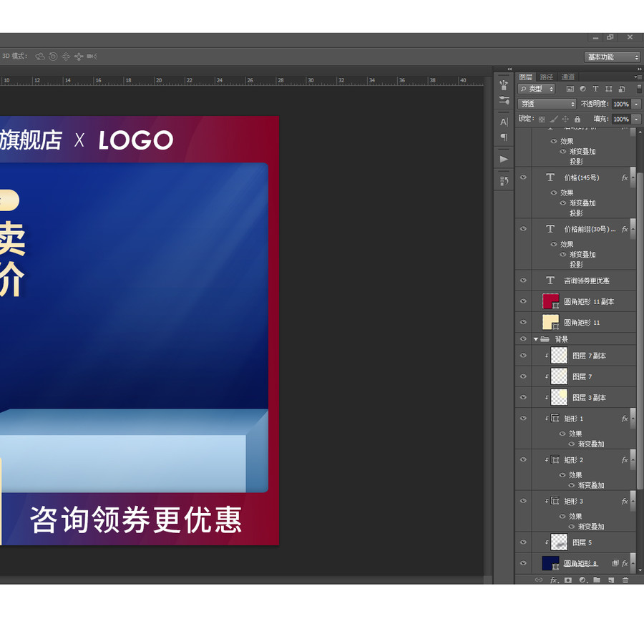Open the Paragraph panel icon
This screenshot has height=644, width=644.
click(504, 137)
